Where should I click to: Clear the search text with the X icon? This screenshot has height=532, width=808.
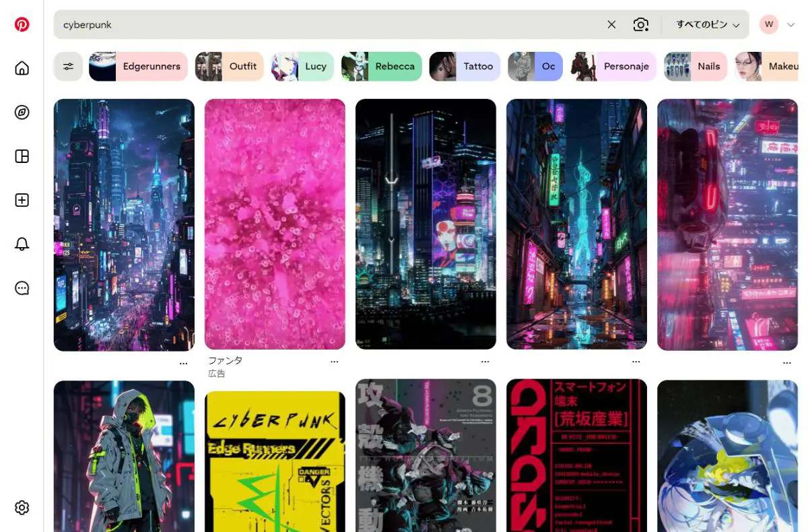coord(611,24)
